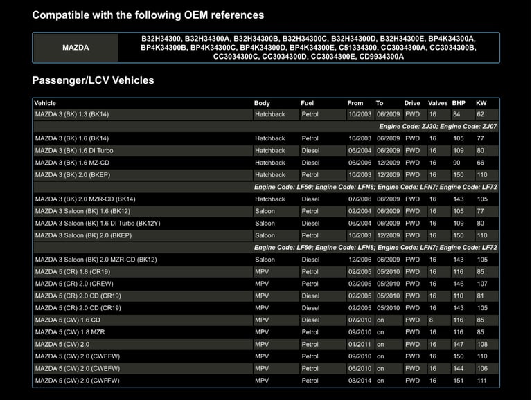This screenshot has width=532, height=400.
Task: Click KW value 66
Action: 481,163
